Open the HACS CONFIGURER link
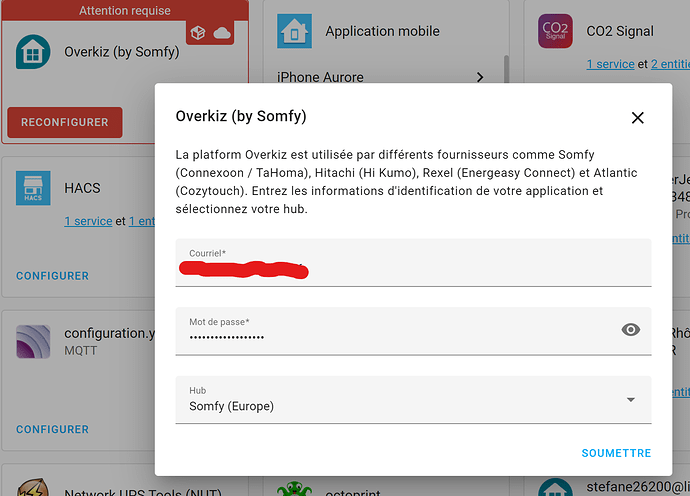The height and width of the screenshot is (496, 690). pyautogui.click(x=53, y=275)
